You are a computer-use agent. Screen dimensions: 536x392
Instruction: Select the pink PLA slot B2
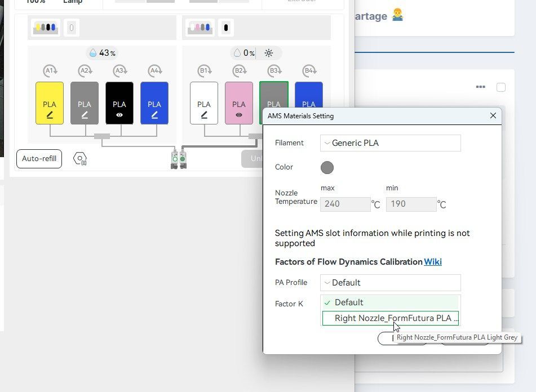pos(239,103)
